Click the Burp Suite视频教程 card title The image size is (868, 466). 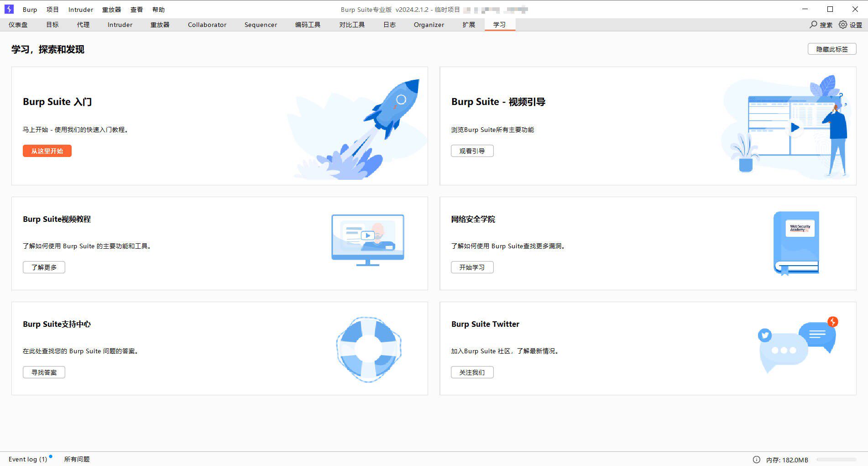coord(57,219)
